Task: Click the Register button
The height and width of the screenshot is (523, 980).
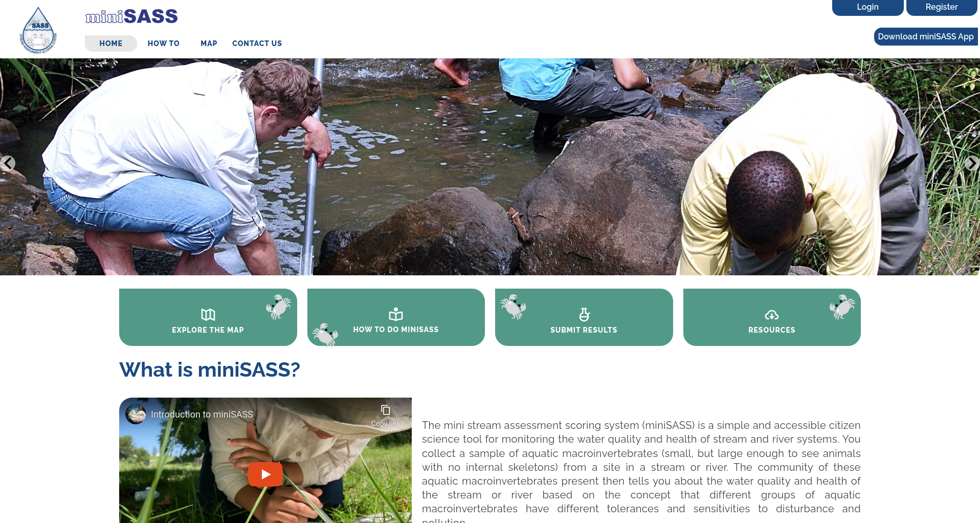Action: [942, 7]
